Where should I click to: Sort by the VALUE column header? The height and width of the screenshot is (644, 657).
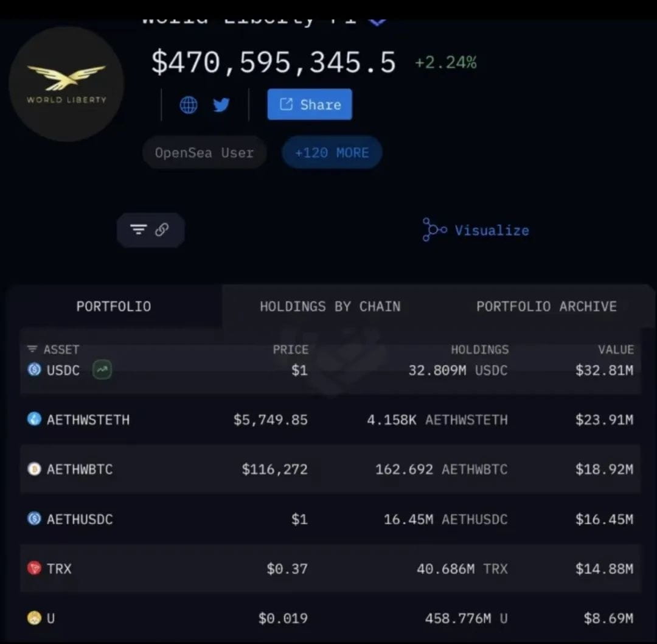pyautogui.click(x=616, y=349)
